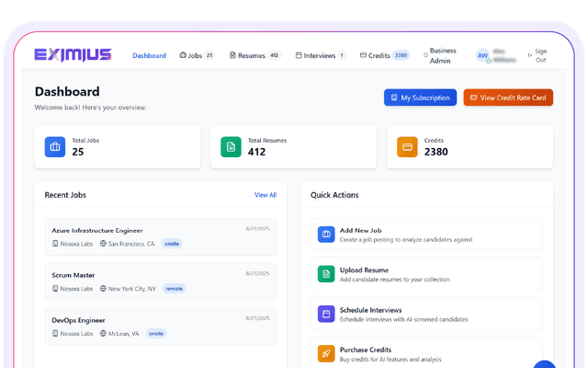The height and width of the screenshot is (368, 588).
Task: Sign out of the account
Action: click(537, 55)
